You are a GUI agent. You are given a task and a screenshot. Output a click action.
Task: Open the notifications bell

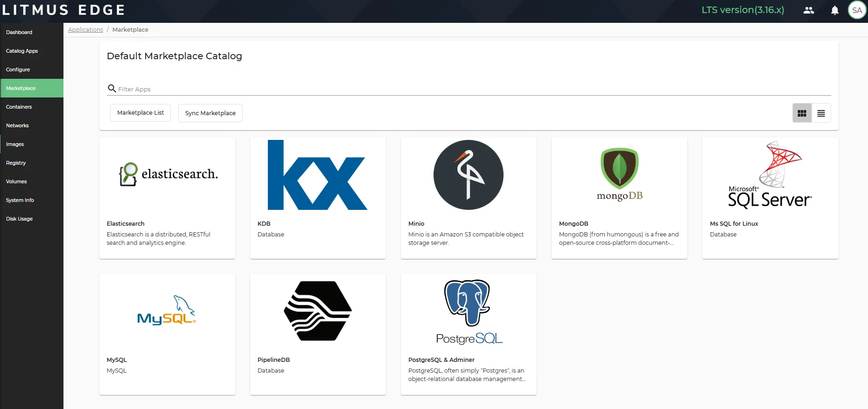point(835,10)
